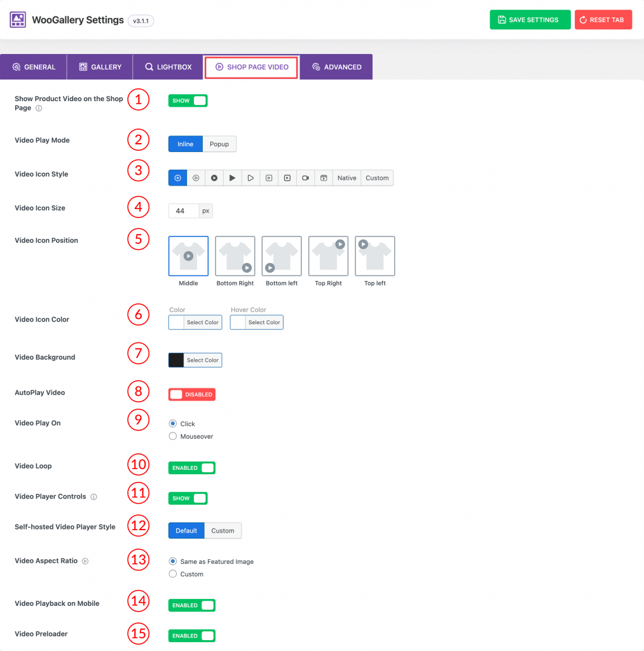Viewport: 644px width, 651px height.
Task: Select Mouseover for Video Play On
Action: [x=173, y=437]
